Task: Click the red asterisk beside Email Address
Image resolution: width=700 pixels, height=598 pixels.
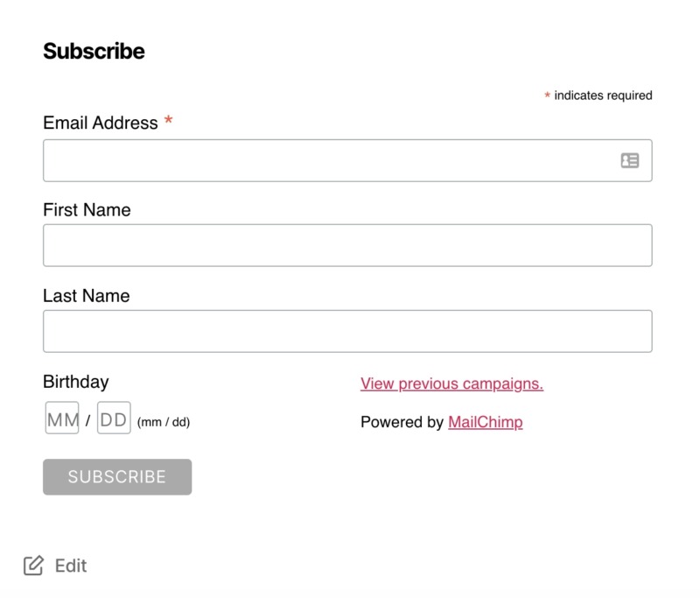Action: point(169,122)
